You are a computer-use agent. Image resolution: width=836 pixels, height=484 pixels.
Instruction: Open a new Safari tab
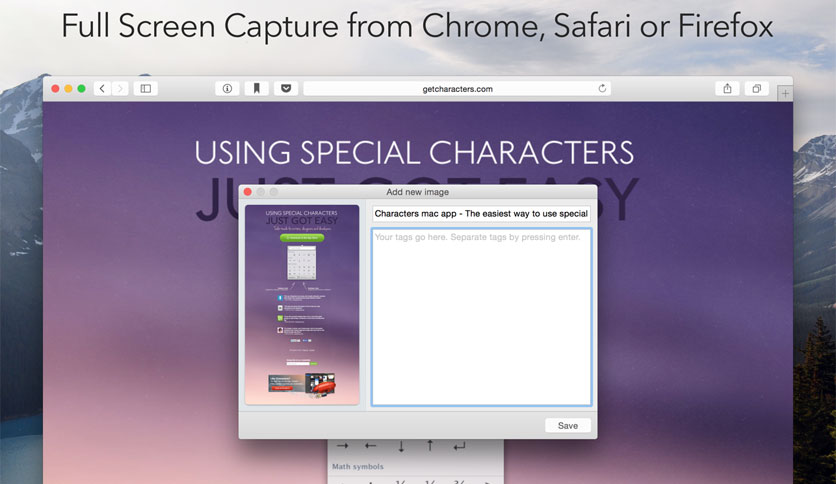click(x=785, y=93)
